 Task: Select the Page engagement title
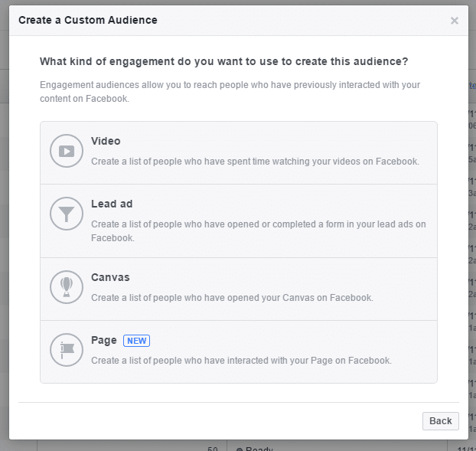[104, 341]
